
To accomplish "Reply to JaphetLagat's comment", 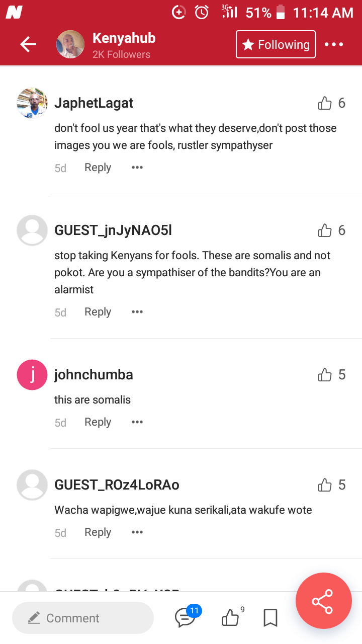I will click(x=98, y=168).
